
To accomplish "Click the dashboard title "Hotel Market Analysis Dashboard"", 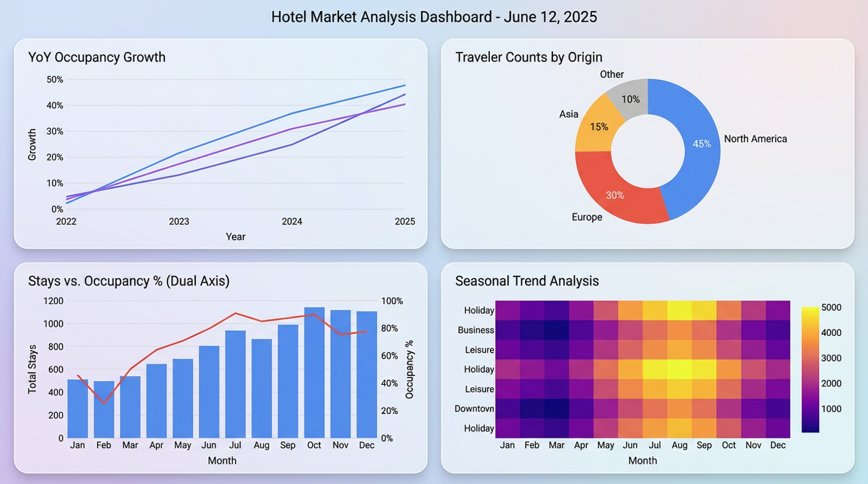I will click(x=382, y=17).
